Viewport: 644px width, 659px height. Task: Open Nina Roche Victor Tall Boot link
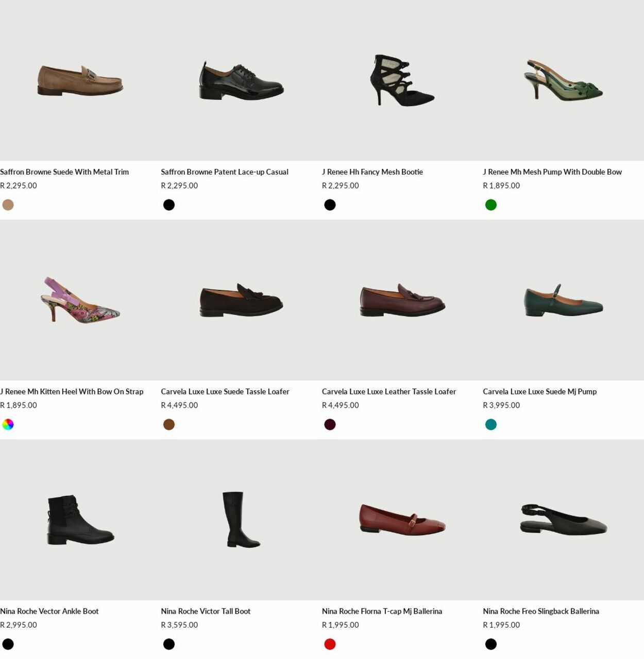[x=206, y=611]
